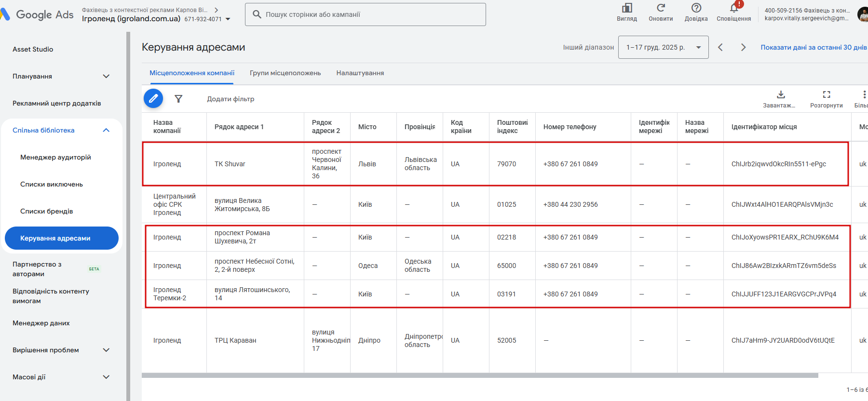Open Менеджер аудиторій in sidebar
Image resolution: width=868 pixels, height=401 pixels.
point(55,157)
